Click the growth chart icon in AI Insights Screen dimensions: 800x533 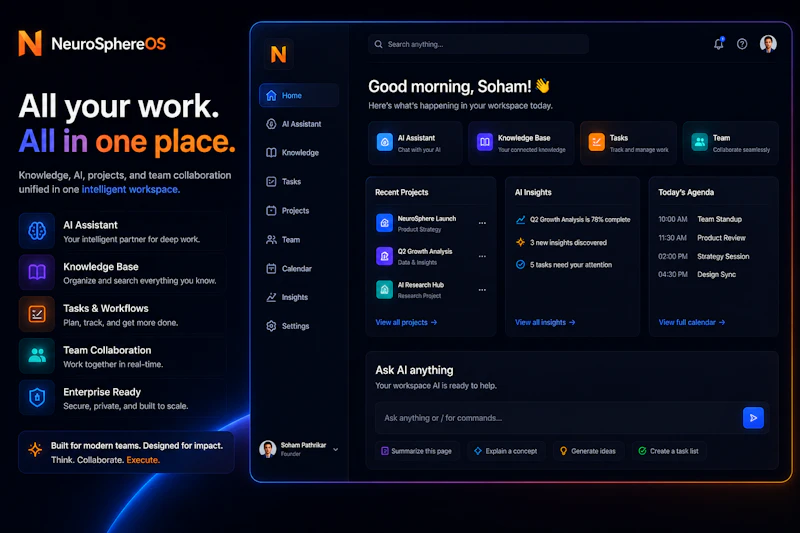[520, 220]
